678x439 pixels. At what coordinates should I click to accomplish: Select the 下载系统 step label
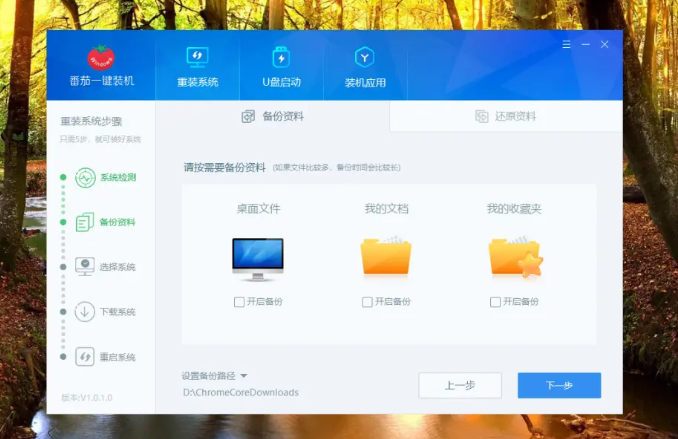118,312
